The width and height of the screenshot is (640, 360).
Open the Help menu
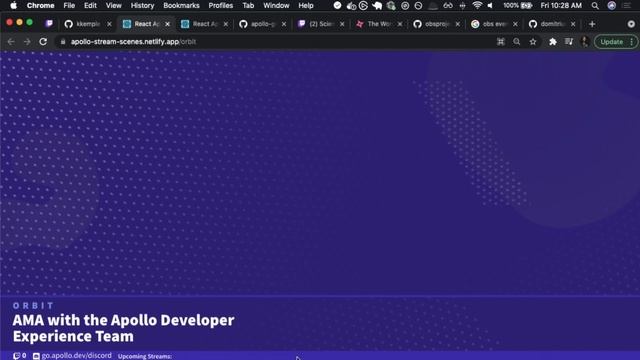tap(306, 5)
